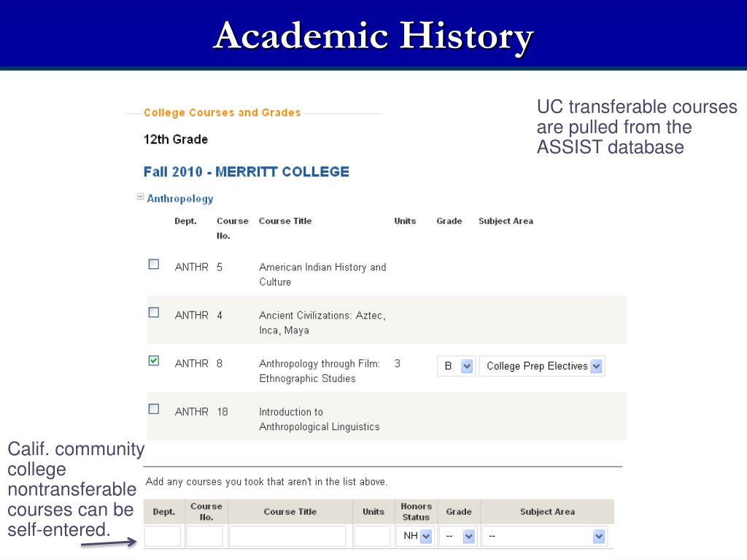Uncheck the ANTHR 8 course checkbox

point(153,360)
